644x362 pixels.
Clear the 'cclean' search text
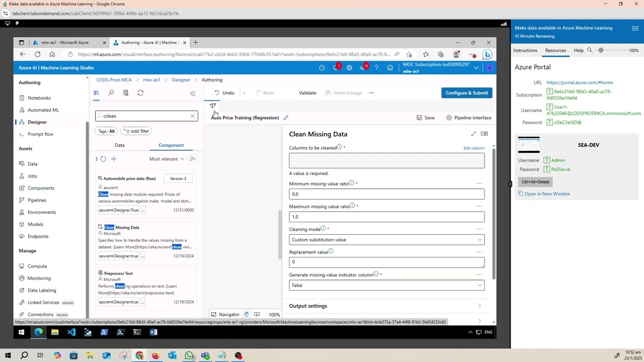[192, 116]
